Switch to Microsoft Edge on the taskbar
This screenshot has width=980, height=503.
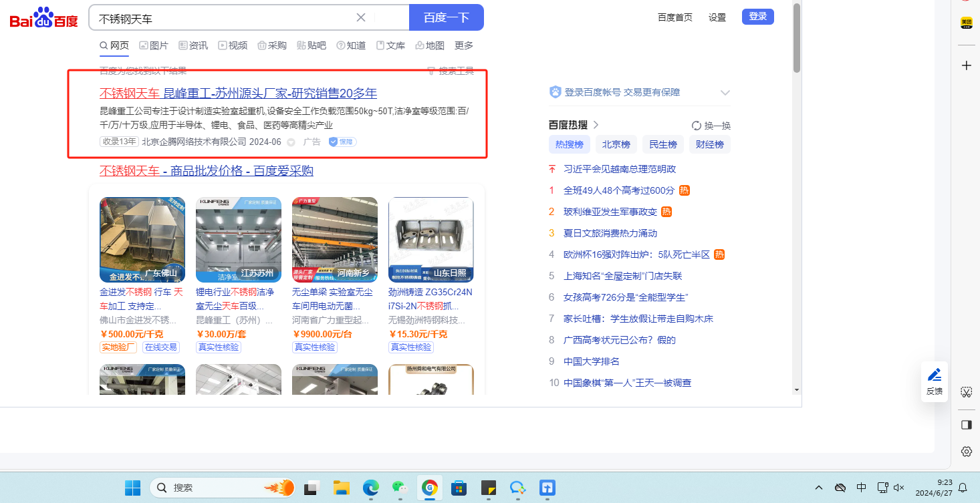click(370, 488)
